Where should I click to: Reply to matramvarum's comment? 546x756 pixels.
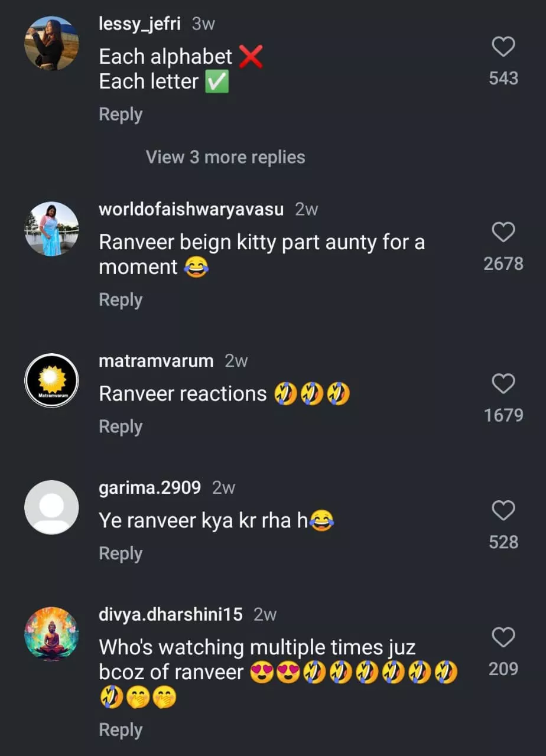pos(121,426)
